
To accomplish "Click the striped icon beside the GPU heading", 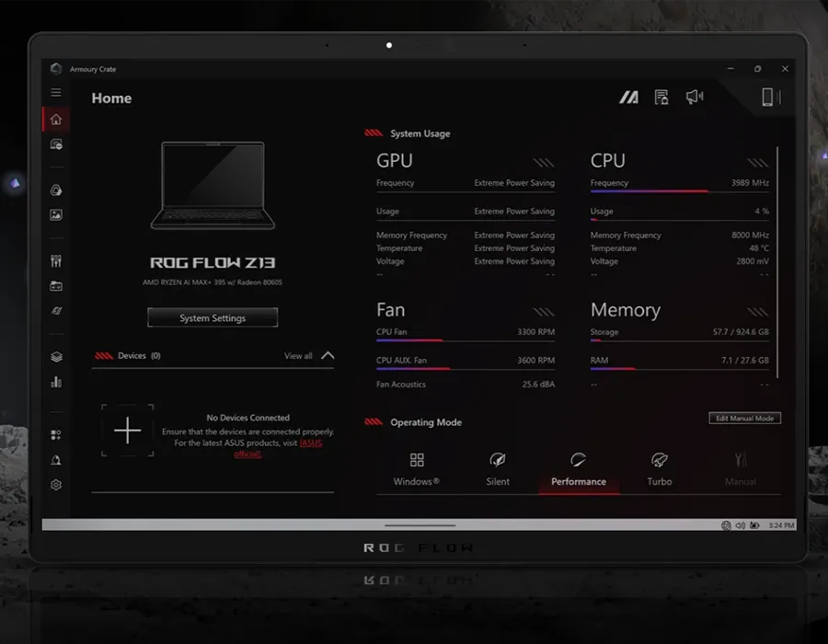I will [x=544, y=163].
